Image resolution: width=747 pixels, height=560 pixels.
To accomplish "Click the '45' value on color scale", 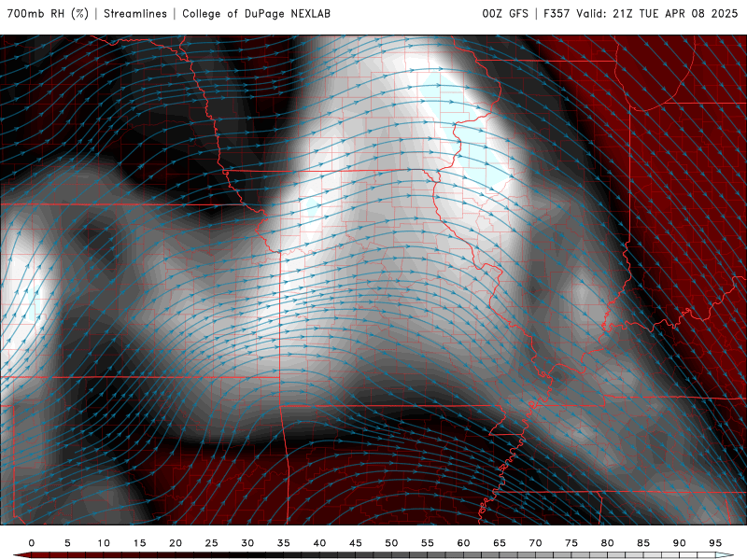I will (x=356, y=543).
